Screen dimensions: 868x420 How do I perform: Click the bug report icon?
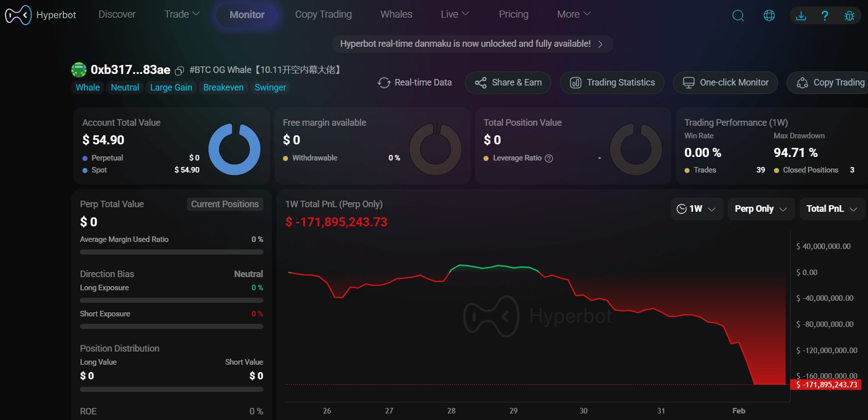pos(849,16)
